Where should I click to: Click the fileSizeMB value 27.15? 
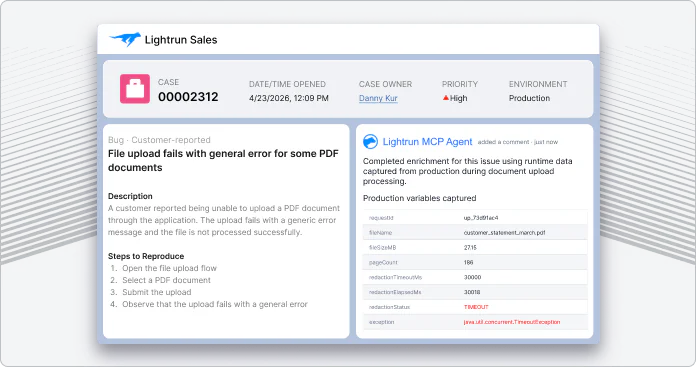470,248
